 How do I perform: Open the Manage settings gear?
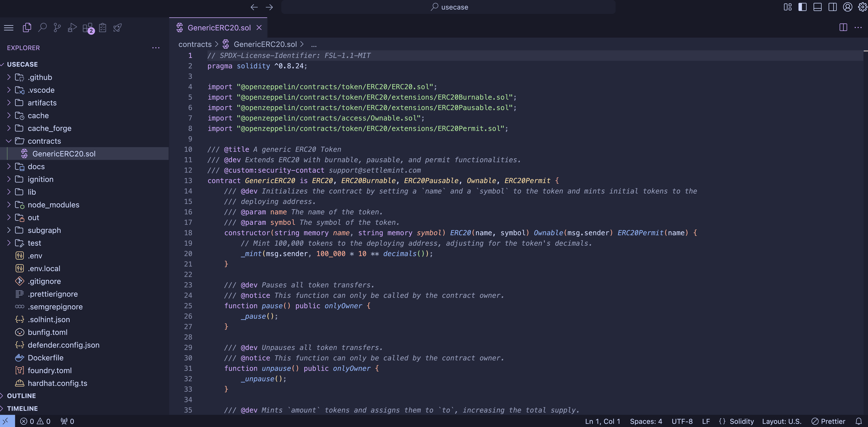(x=862, y=7)
